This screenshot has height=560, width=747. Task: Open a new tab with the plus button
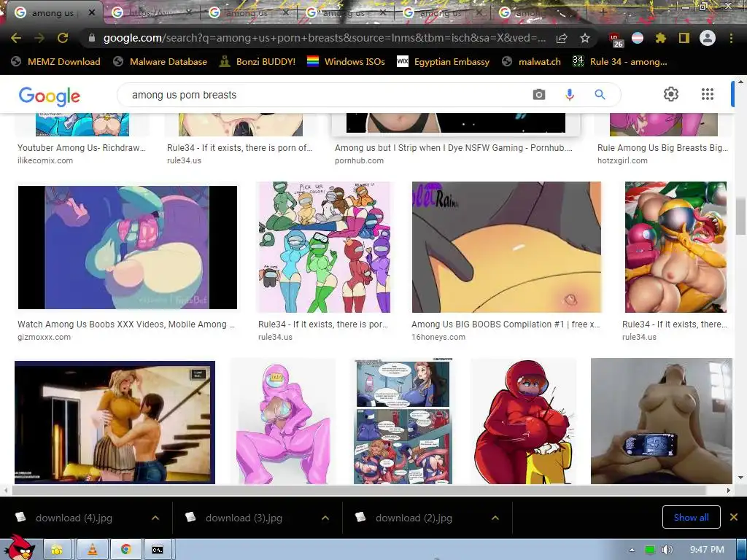[603, 13]
